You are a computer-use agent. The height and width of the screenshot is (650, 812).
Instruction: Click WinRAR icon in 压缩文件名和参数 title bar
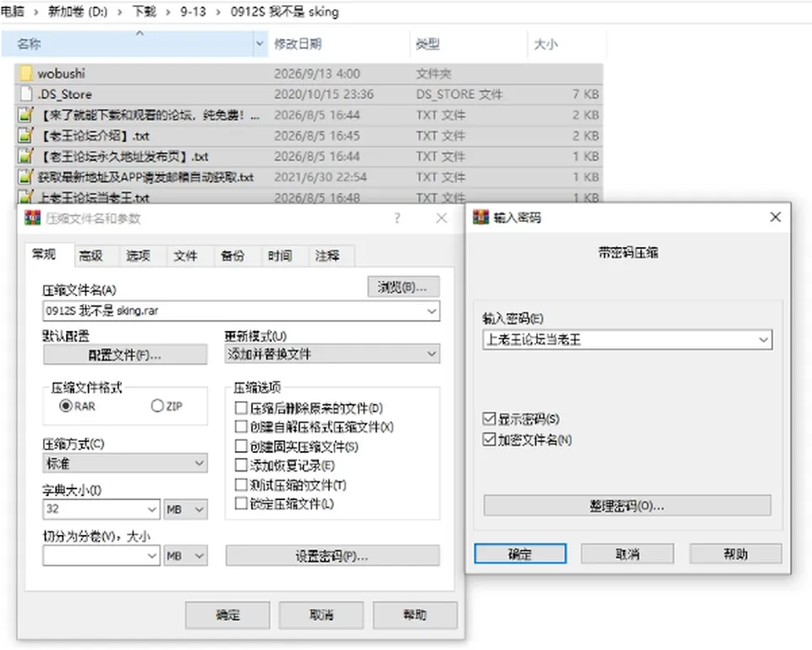[x=32, y=218]
